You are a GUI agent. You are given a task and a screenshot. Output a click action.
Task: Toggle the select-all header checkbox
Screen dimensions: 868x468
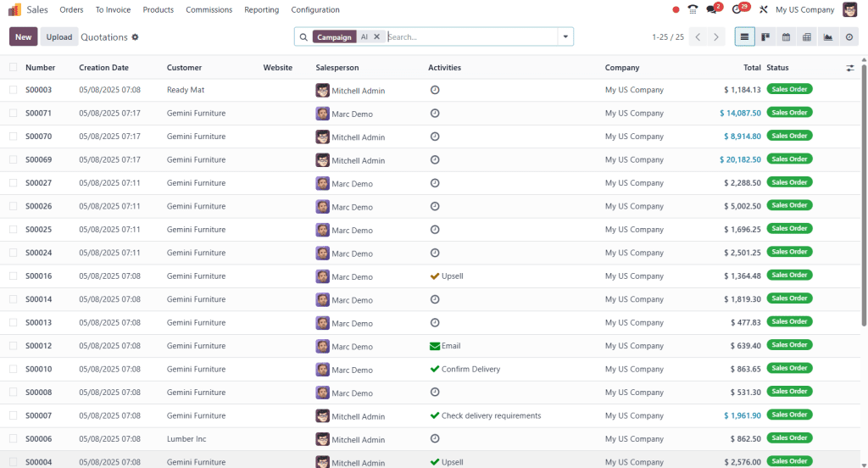(x=13, y=68)
